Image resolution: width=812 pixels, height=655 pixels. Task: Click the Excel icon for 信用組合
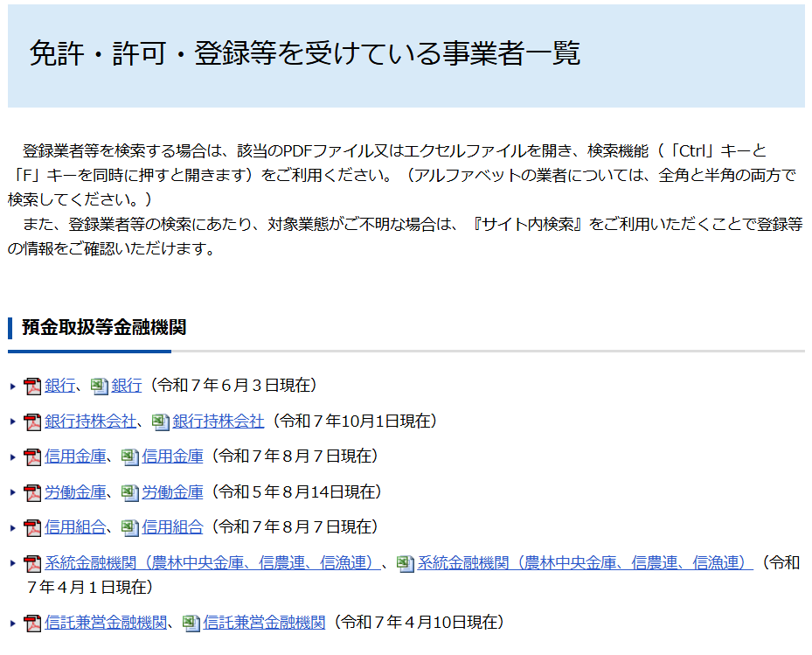pyautogui.click(x=130, y=527)
